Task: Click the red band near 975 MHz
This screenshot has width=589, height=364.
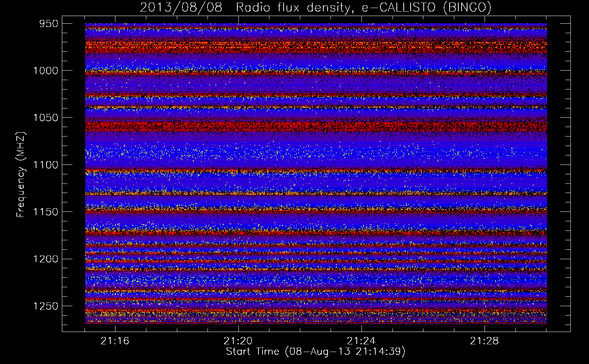Action: pyautogui.click(x=316, y=47)
